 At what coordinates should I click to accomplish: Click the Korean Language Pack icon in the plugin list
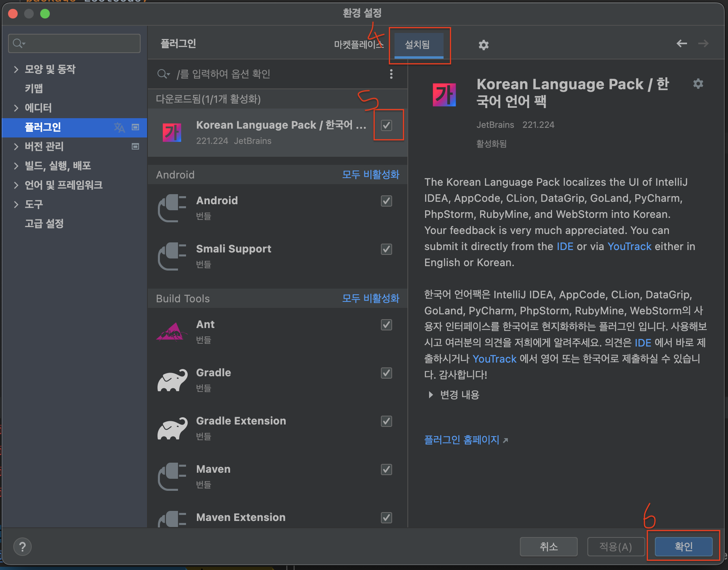point(172,133)
